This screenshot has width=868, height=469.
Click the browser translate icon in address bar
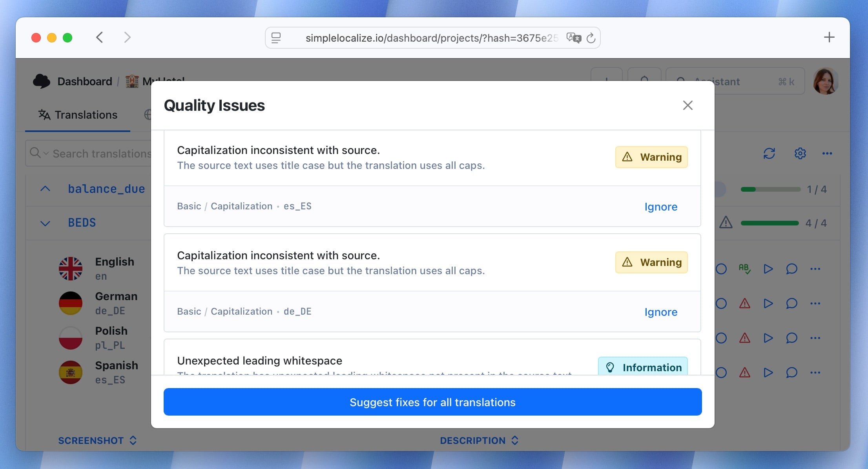point(574,38)
